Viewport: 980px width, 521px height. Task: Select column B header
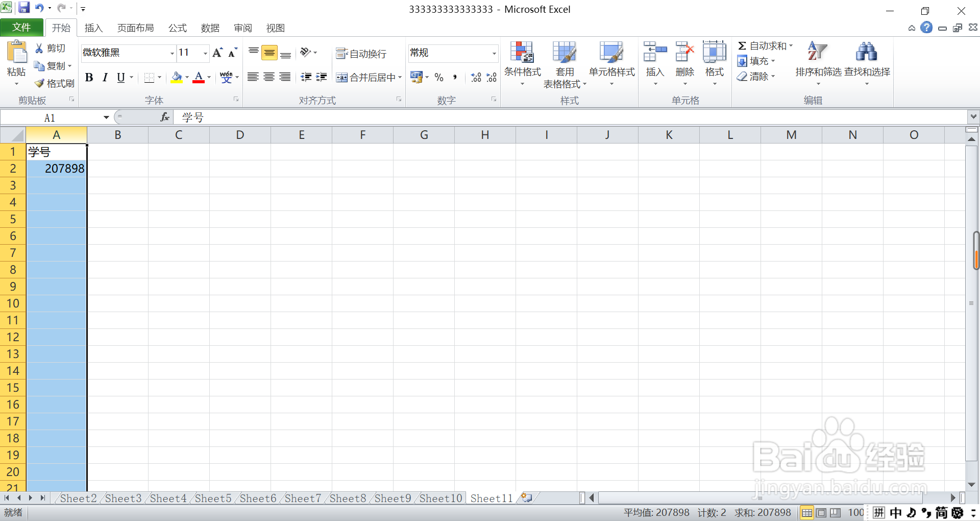pyautogui.click(x=117, y=135)
